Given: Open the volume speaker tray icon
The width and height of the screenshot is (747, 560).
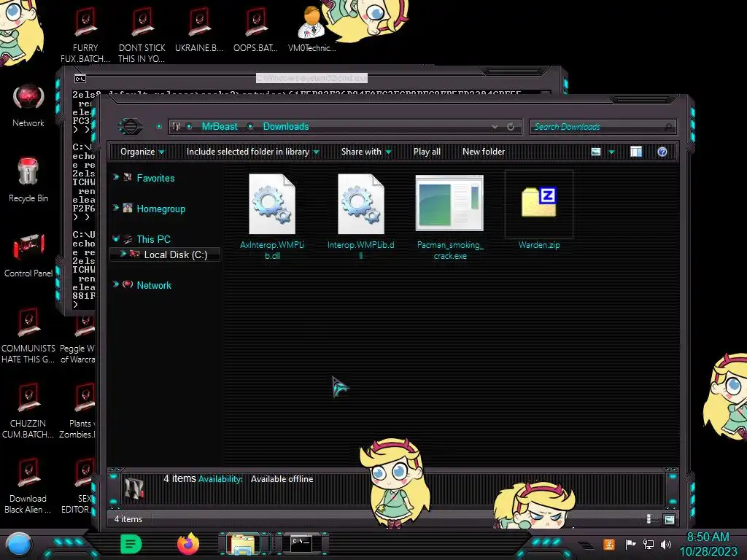Looking at the screenshot, I should pos(666,544).
